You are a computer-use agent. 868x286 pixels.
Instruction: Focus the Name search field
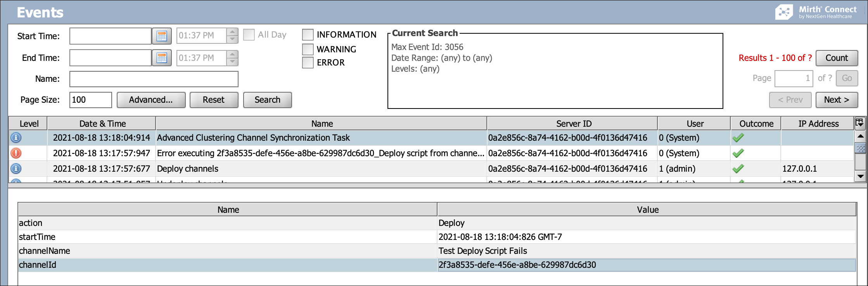154,79
